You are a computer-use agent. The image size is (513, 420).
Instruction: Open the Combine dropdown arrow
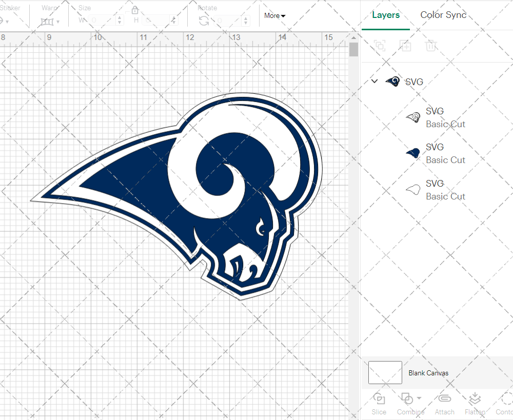click(x=419, y=398)
